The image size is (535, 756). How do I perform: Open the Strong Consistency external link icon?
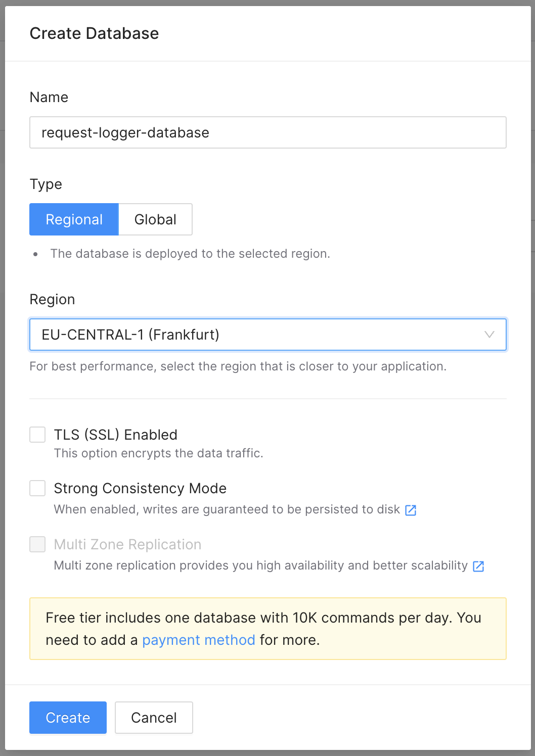tap(411, 510)
